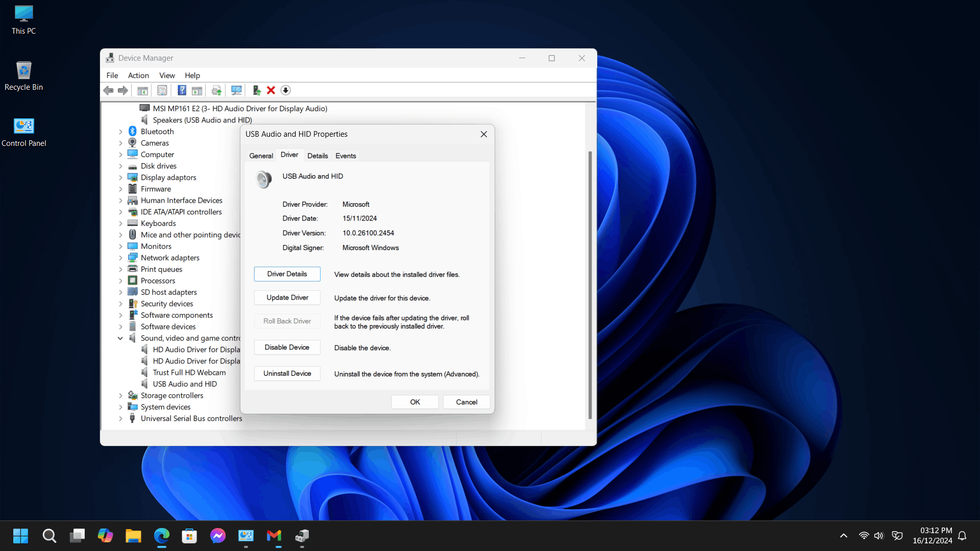Open the Action menu
Image resolution: width=980 pixels, height=551 pixels.
[x=138, y=76]
